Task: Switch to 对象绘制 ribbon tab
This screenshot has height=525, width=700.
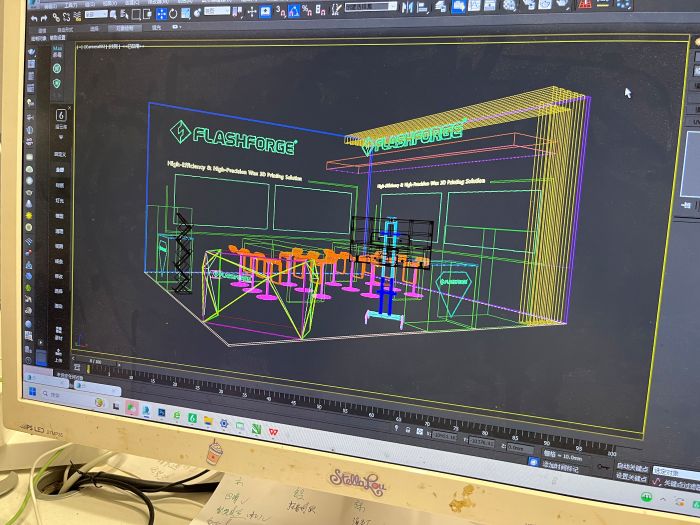Action: click(125, 28)
